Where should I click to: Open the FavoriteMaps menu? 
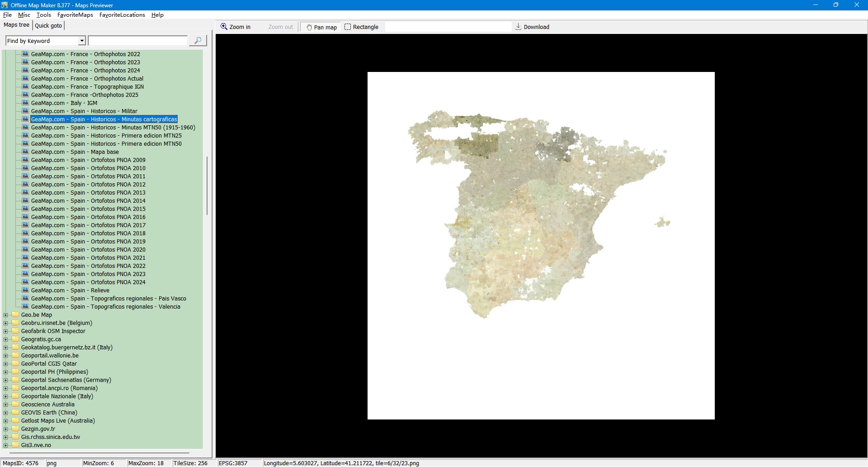(x=75, y=15)
